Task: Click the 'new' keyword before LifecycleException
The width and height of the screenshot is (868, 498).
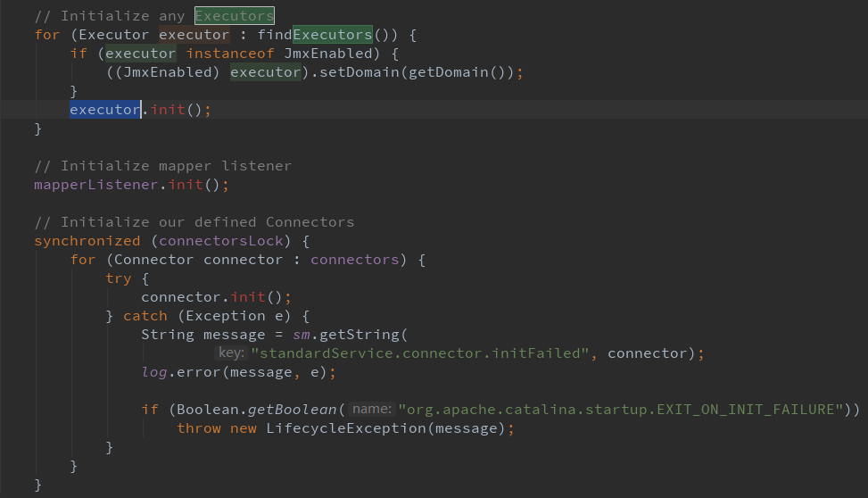Action: tap(244, 428)
